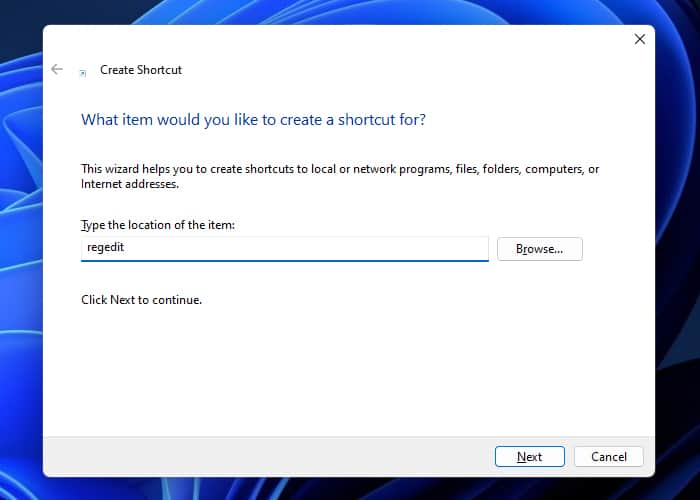Click the small shortcut icon beside the title

coord(83,73)
